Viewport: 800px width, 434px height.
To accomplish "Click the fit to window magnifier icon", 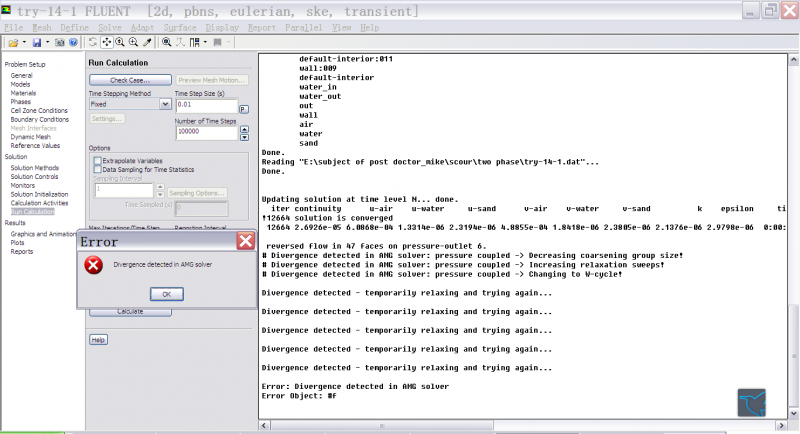I will pos(167,42).
